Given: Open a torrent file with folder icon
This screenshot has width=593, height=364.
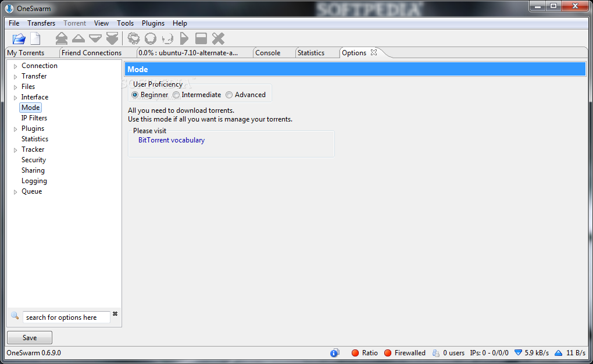Looking at the screenshot, I should tap(19, 38).
